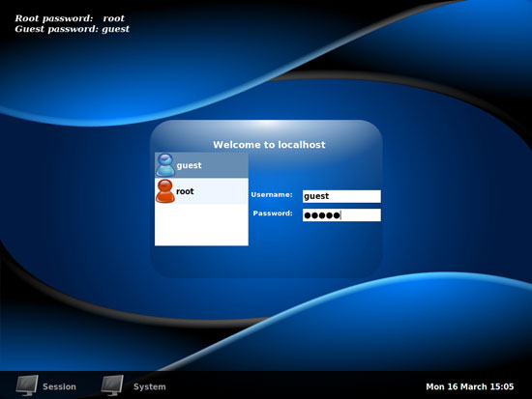
Task: Click empty white area of user list
Action: [201, 225]
